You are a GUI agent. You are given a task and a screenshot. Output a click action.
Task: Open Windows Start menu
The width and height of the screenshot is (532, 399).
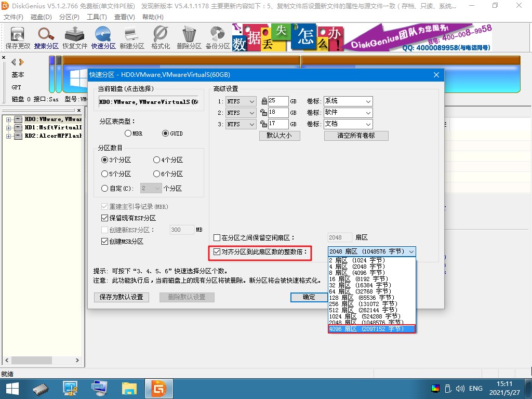[12, 389]
